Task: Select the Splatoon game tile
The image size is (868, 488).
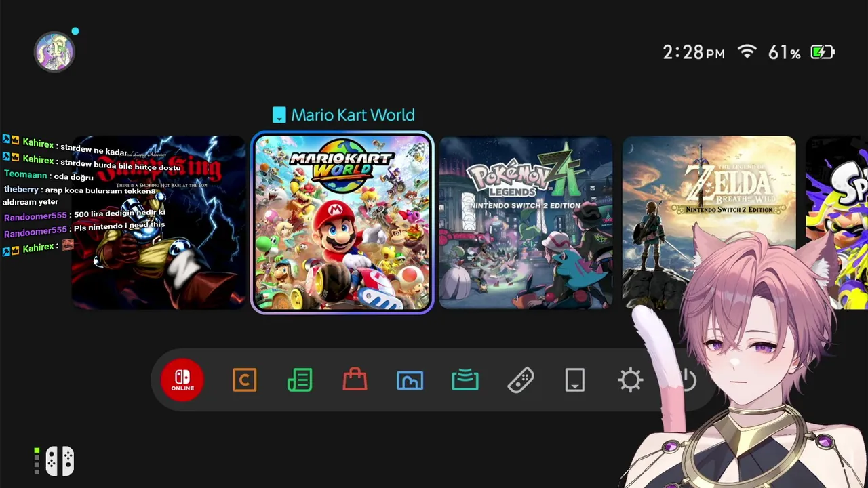Action: tap(837, 223)
